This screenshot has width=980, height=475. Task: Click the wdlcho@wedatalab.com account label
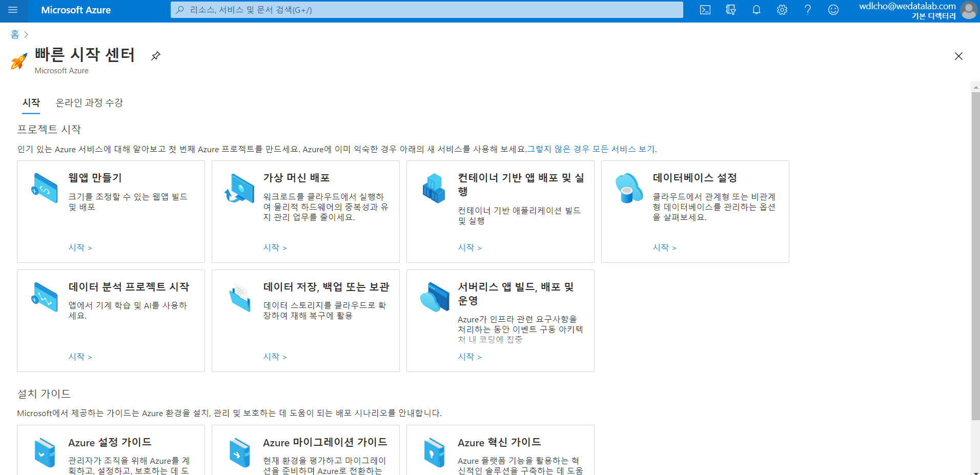pyautogui.click(x=907, y=6)
